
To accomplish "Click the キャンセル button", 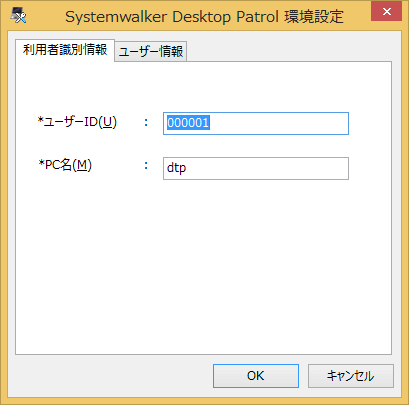I will [351, 376].
